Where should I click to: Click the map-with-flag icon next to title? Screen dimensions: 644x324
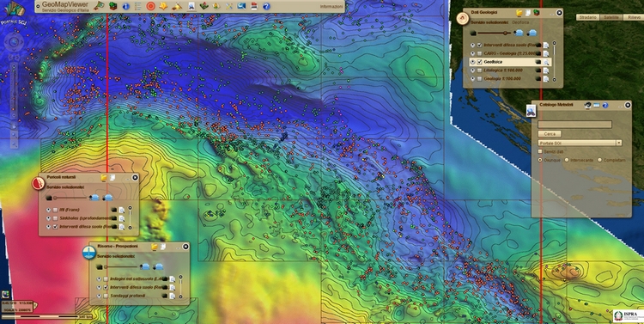[99, 6]
